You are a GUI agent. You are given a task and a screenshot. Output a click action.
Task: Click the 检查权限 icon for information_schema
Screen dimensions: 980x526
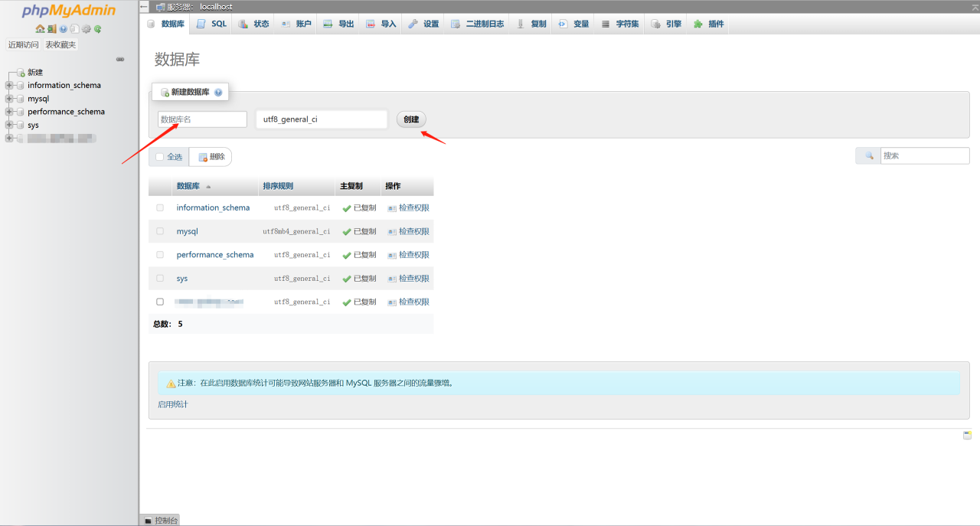click(392, 208)
